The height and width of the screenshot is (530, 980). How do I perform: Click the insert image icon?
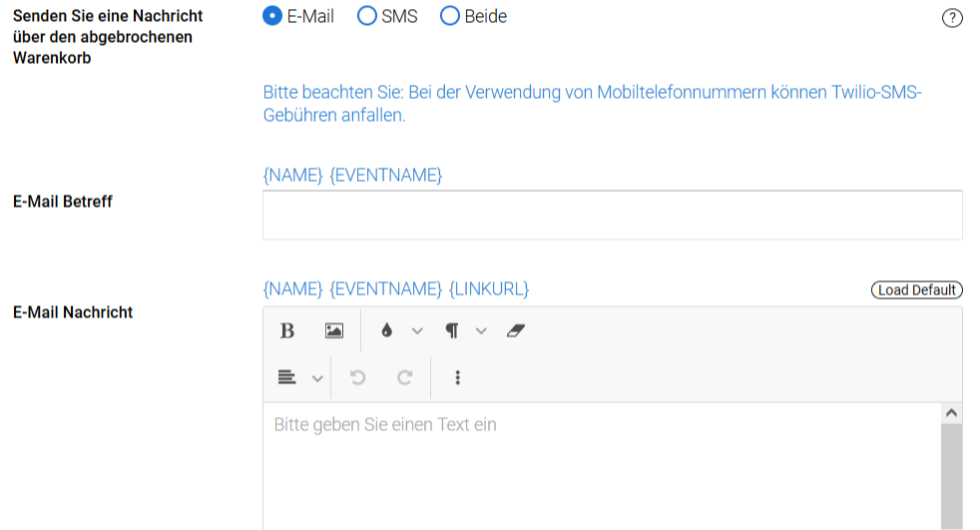click(334, 330)
